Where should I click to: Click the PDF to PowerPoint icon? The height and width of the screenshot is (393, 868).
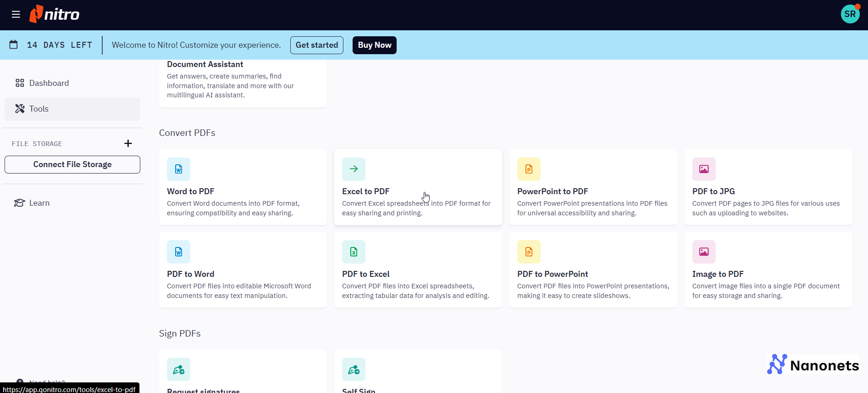pyautogui.click(x=529, y=252)
